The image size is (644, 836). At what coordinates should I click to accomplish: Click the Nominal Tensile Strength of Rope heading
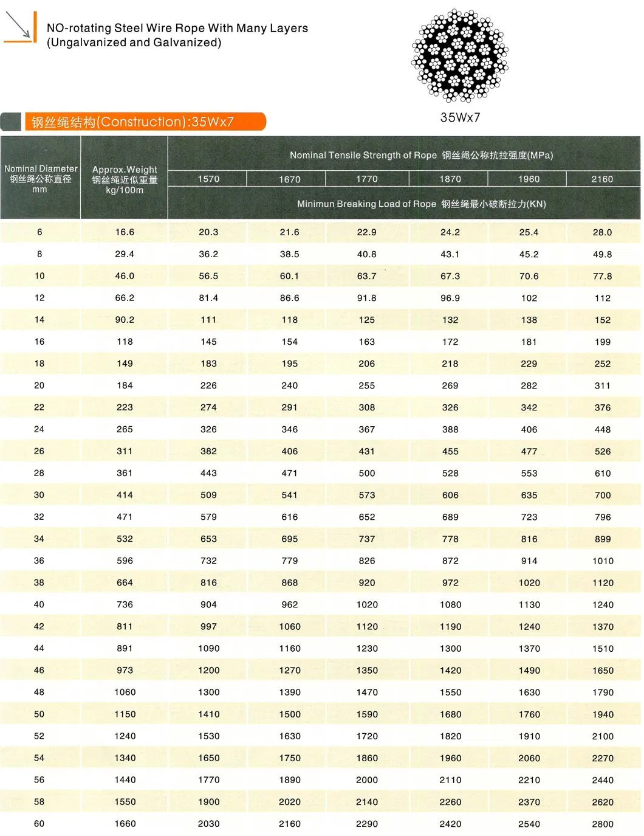421,155
